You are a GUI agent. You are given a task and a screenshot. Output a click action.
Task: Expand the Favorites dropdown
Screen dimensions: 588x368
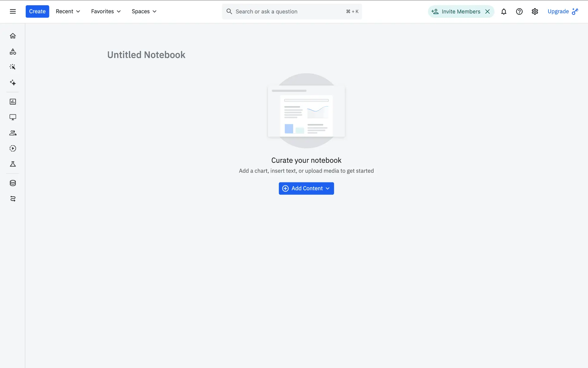point(106,11)
